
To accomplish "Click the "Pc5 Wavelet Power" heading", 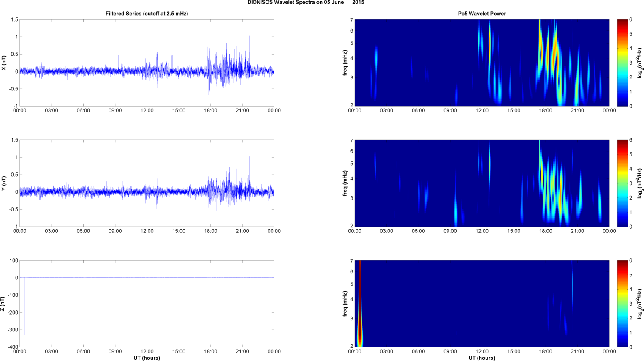I will [x=482, y=14].
